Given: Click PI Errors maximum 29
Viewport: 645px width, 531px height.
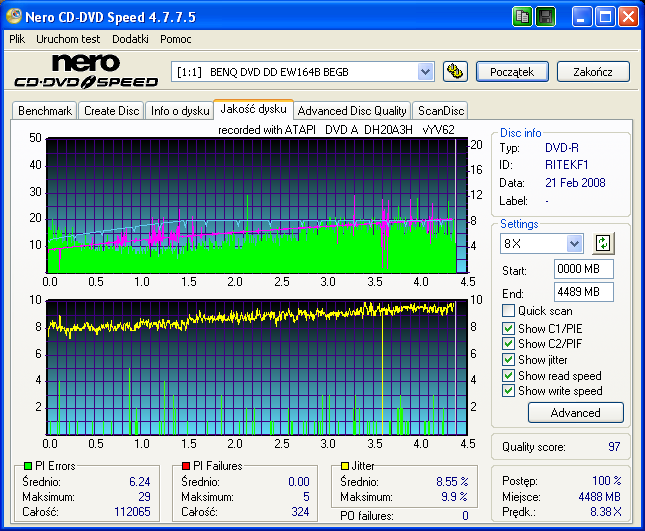Looking at the screenshot, I should click(144, 497).
